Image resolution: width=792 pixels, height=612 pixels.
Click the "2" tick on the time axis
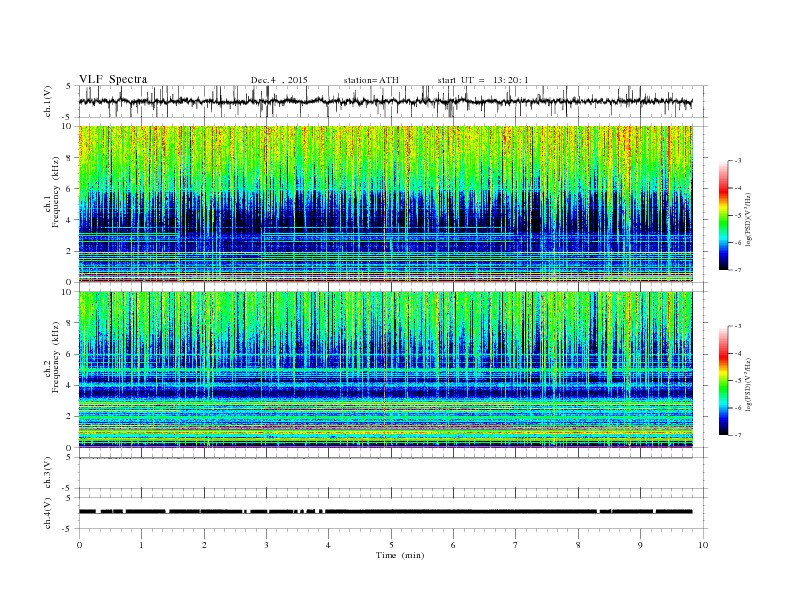point(204,545)
